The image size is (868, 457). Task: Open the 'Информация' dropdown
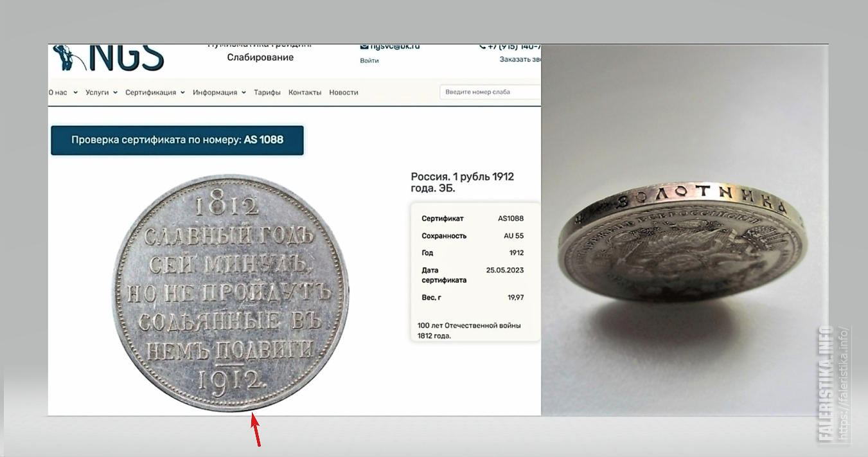click(219, 93)
